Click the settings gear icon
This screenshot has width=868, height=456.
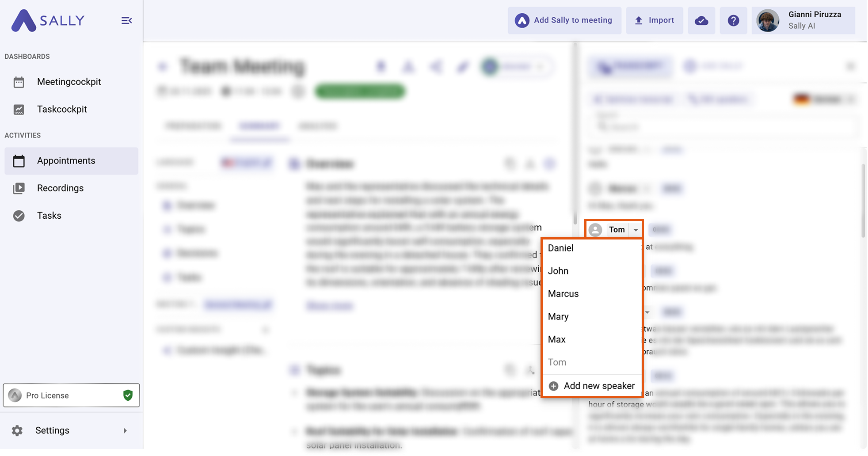[17, 430]
